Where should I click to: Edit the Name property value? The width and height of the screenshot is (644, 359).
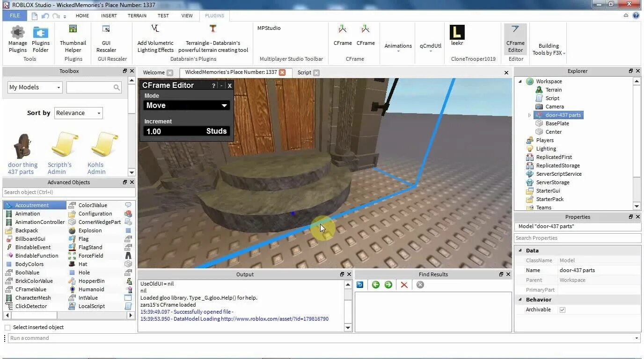[599, 270]
